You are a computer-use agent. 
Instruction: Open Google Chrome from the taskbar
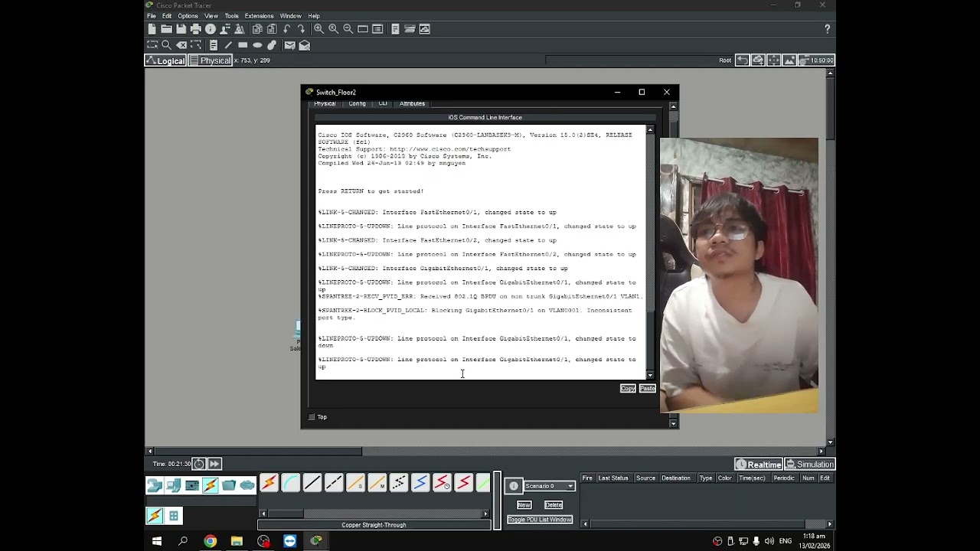click(x=210, y=541)
